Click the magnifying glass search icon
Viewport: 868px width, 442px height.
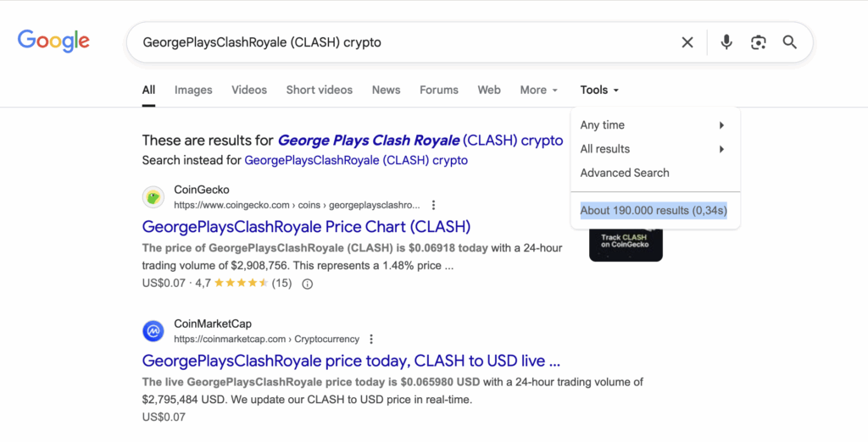[x=789, y=42]
